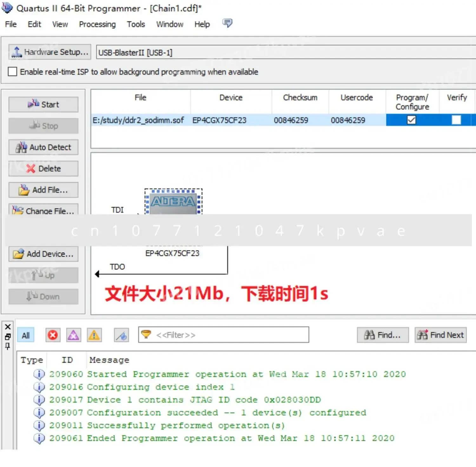Screen dimensions: 476x467
Task: Enable real-time ISP checkbox
Action: click(12, 72)
